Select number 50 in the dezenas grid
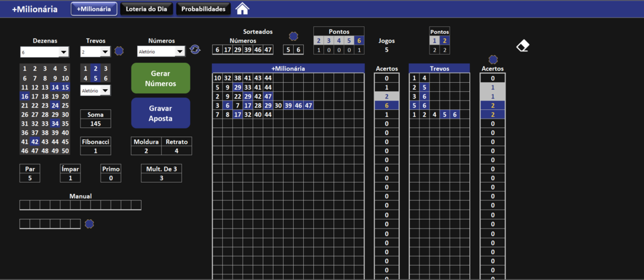Screen dimensions: 644x280 click(65, 151)
